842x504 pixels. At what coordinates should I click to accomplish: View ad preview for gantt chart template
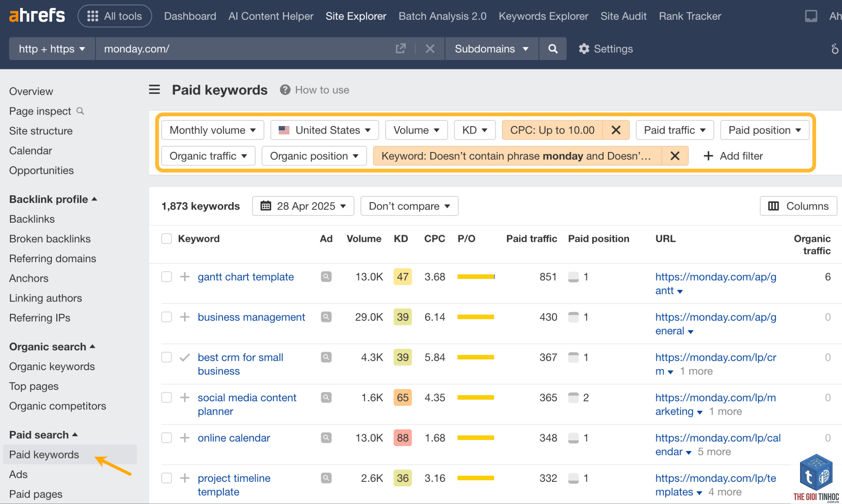pos(326,276)
